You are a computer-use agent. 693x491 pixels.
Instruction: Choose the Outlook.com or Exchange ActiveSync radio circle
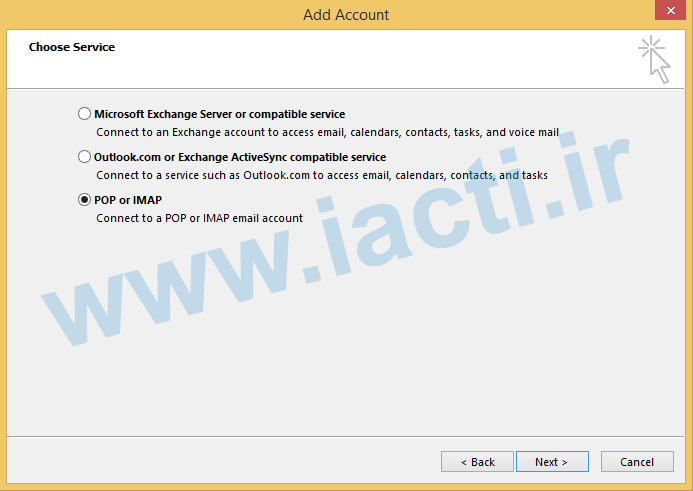(x=84, y=156)
